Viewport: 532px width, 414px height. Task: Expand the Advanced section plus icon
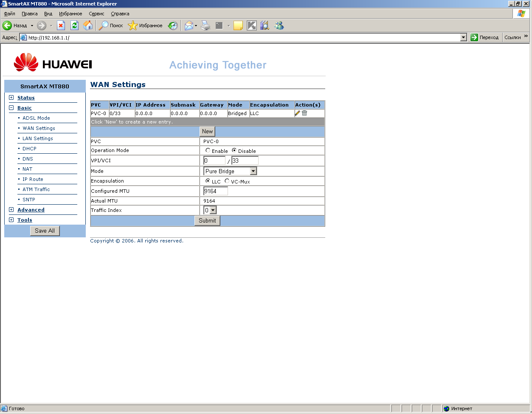11,210
